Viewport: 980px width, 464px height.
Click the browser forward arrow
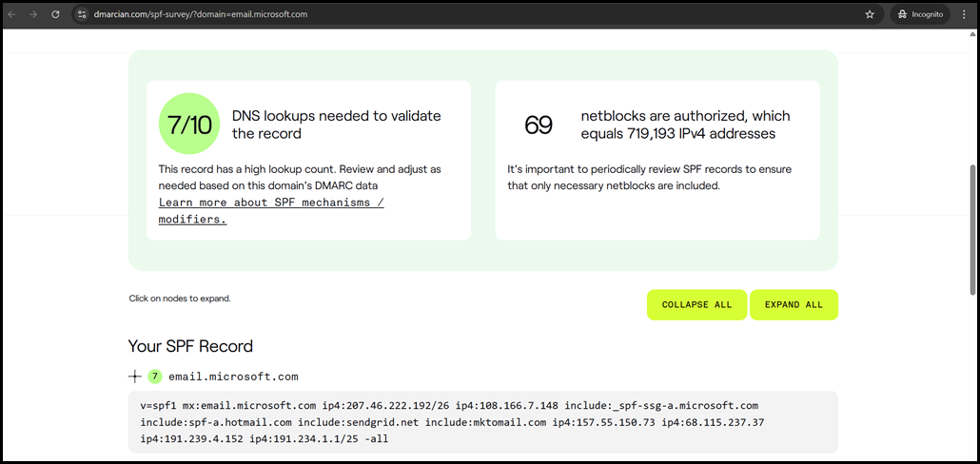[33, 14]
